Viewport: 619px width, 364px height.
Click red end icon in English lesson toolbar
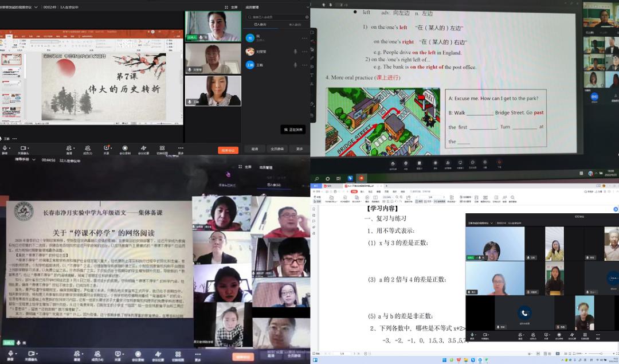click(x=499, y=162)
